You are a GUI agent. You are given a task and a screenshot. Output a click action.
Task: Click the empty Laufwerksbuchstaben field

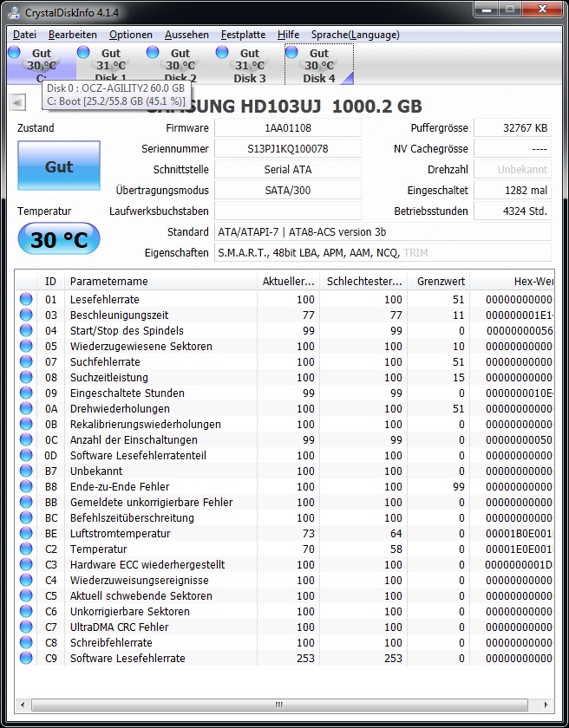288,211
